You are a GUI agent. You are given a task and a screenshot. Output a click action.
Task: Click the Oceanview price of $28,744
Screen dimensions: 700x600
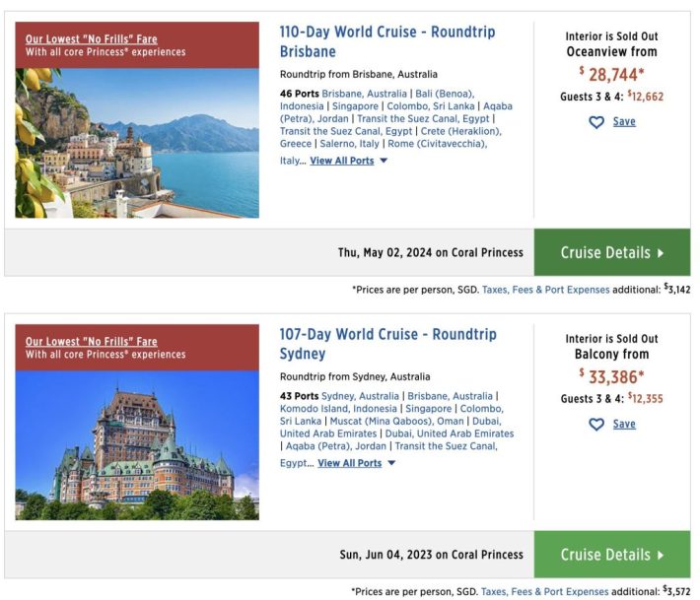click(x=611, y=74)
